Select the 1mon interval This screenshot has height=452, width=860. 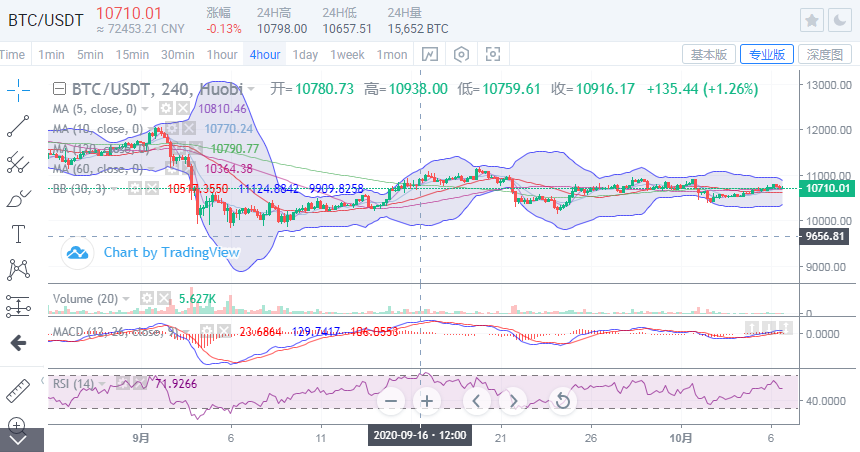tap(392, 54)
